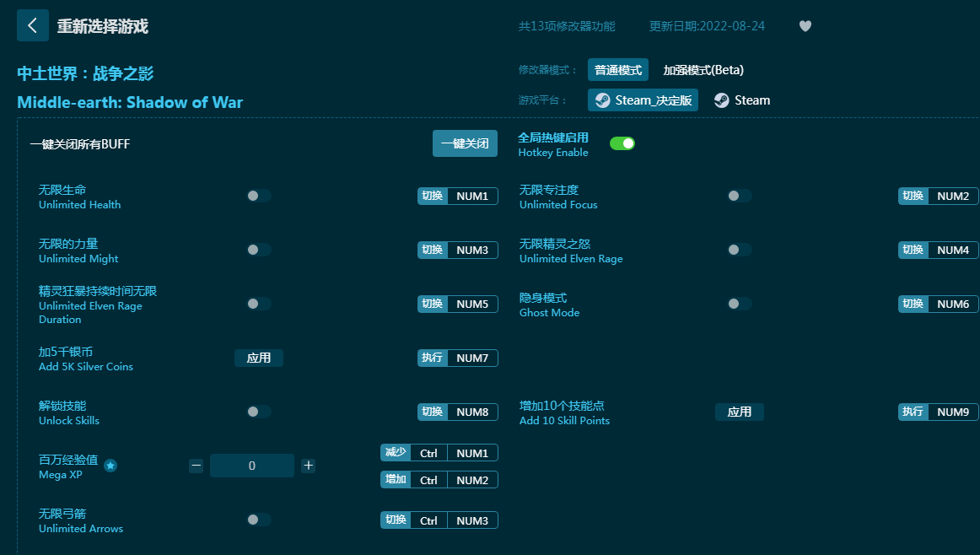
Task: Click Elven Rage Duration NUM5 hotkey
Action: tap(458, 304)
